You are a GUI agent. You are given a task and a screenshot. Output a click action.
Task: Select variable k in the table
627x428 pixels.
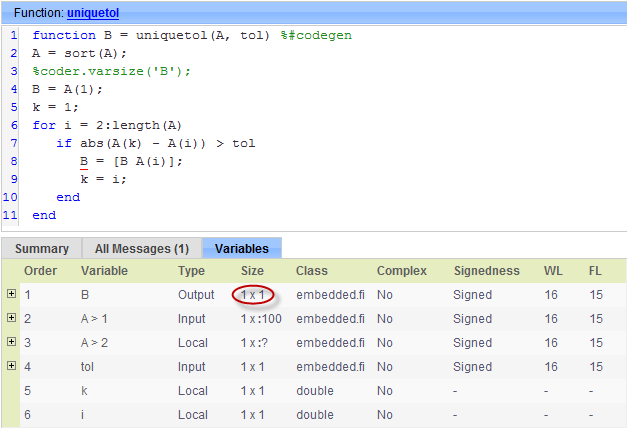pos(84,390)
